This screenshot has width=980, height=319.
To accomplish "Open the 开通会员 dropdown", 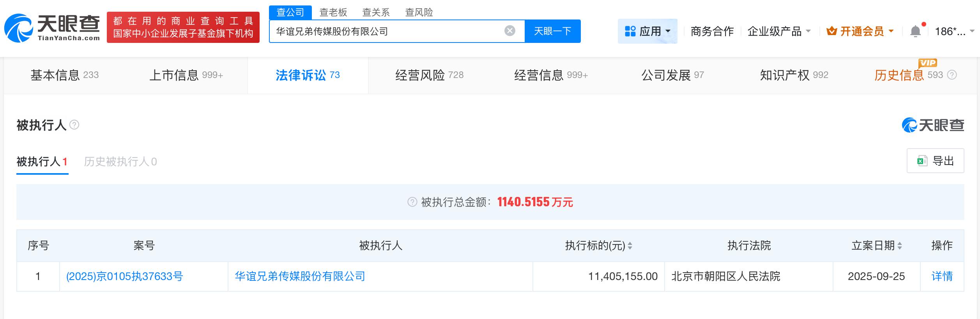I will (x=860, y=31).
